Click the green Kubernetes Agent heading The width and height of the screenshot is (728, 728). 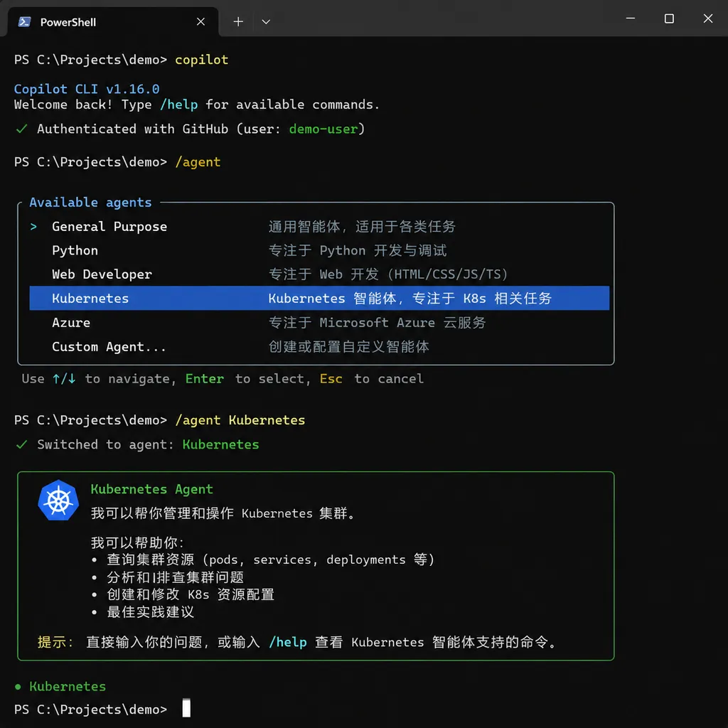tap(152, 489)
